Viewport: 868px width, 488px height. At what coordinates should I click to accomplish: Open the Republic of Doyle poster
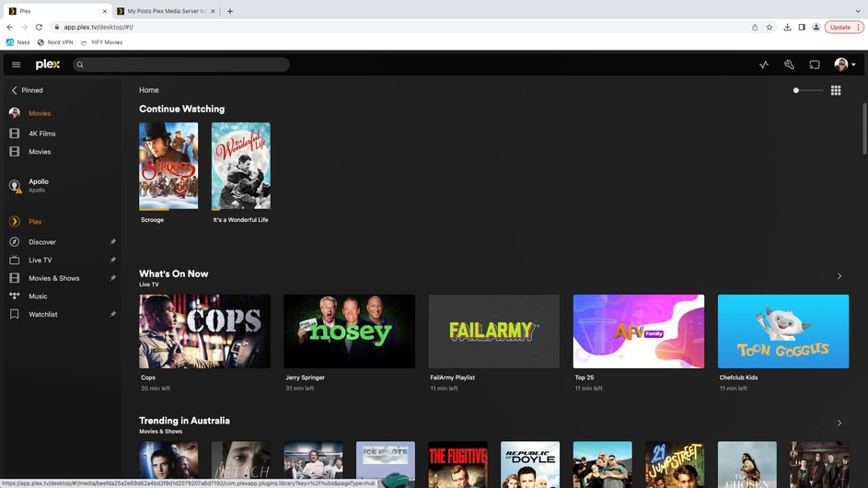click(x=530, y=464)
